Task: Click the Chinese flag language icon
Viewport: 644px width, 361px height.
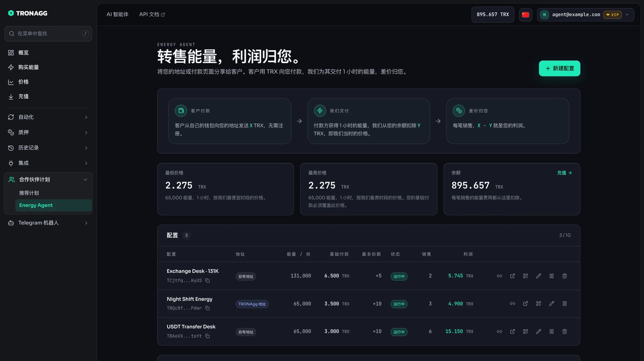Action: coord(525,14)
